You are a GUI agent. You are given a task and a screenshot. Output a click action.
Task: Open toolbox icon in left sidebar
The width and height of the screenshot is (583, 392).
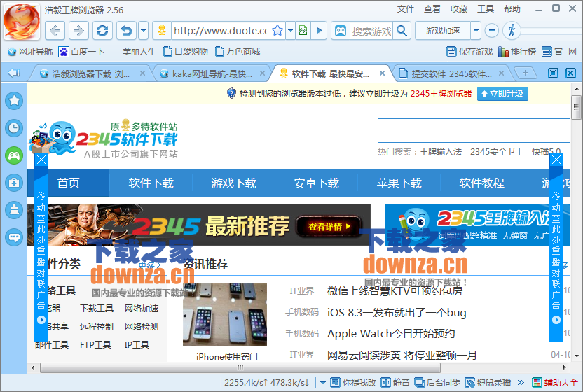pyautogui.click(x=14, y=183)
